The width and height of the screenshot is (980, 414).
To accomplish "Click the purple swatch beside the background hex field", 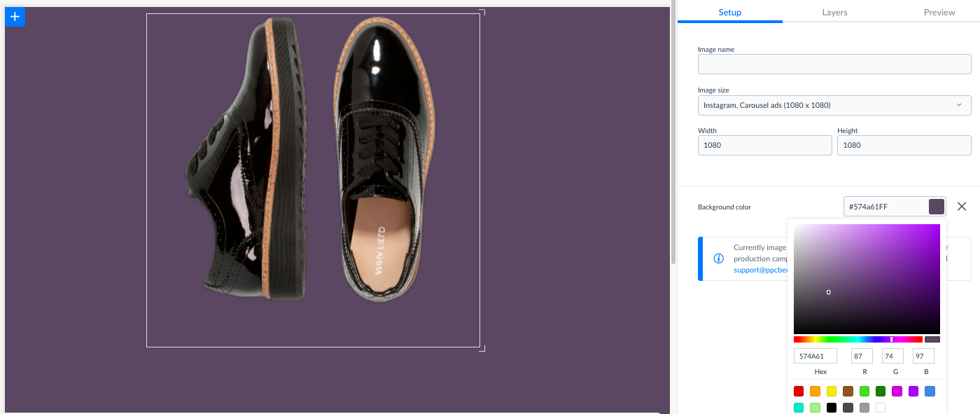I will coord(937,207).
